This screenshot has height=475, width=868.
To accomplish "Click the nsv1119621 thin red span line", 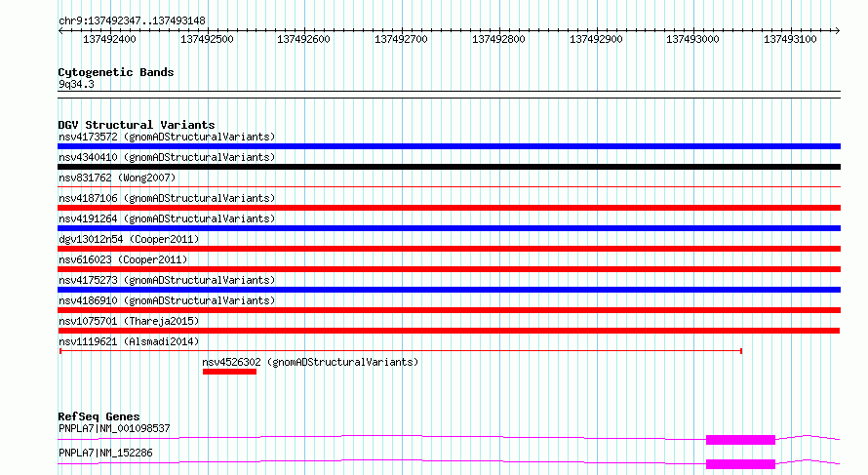I will 401,351.
